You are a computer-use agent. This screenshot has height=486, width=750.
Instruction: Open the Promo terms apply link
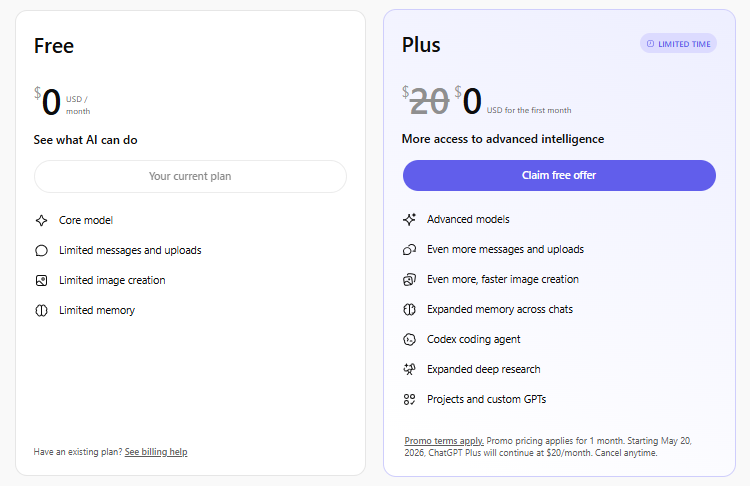coord(444,440)
